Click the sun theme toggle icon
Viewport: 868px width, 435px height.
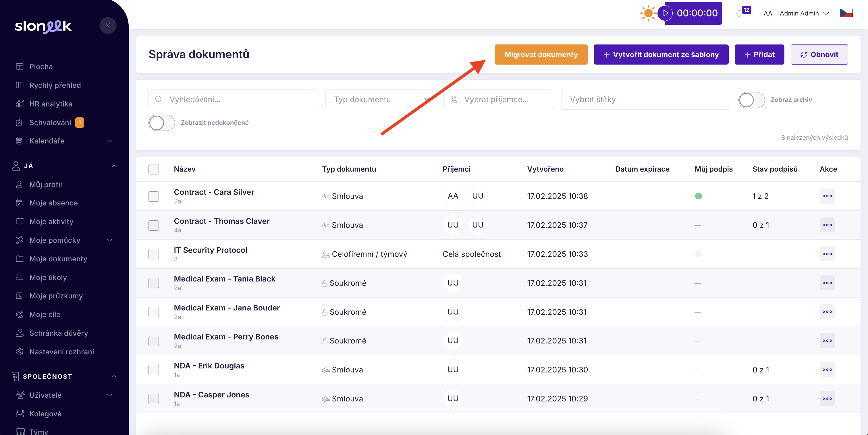pyautogui.click(x=648, y=13)
